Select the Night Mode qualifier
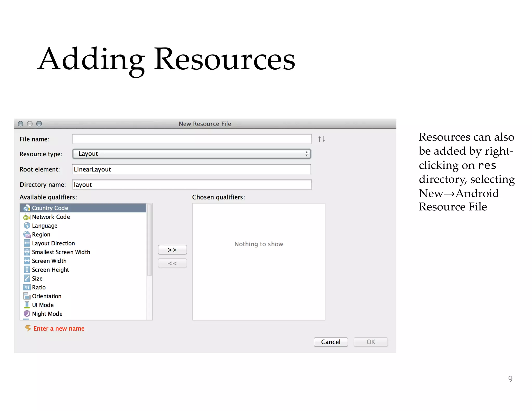Image resolution: width=532 pixels, height=411 pixels. (x=83, y=314)
